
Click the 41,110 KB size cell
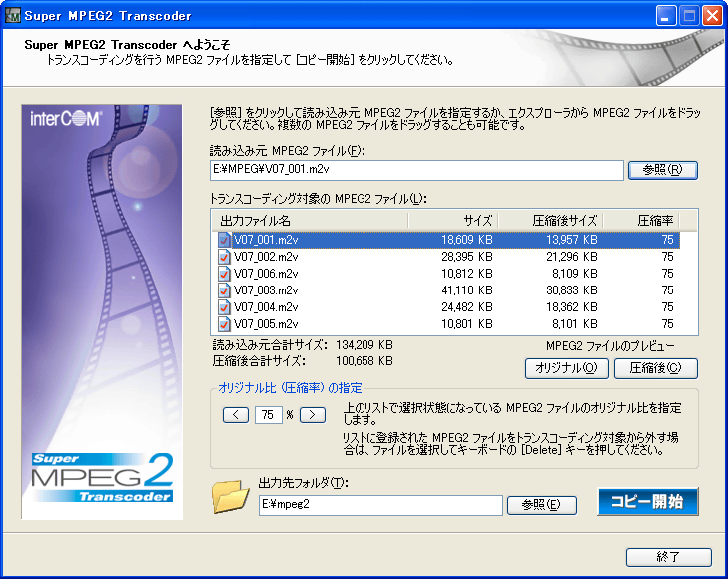(x=467, y=290)
